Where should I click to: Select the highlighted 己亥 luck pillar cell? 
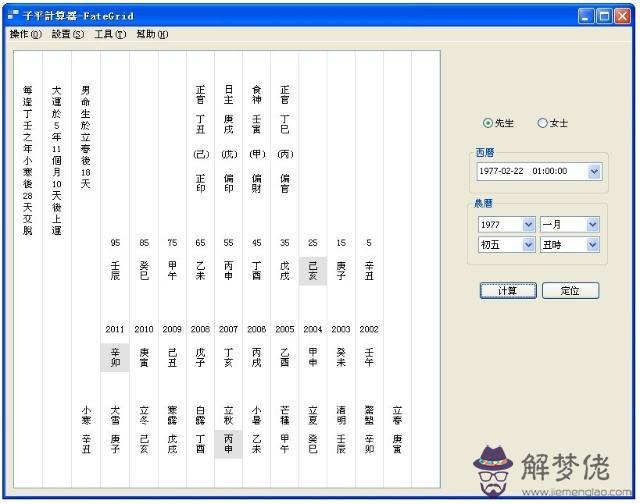click(313, 270)
